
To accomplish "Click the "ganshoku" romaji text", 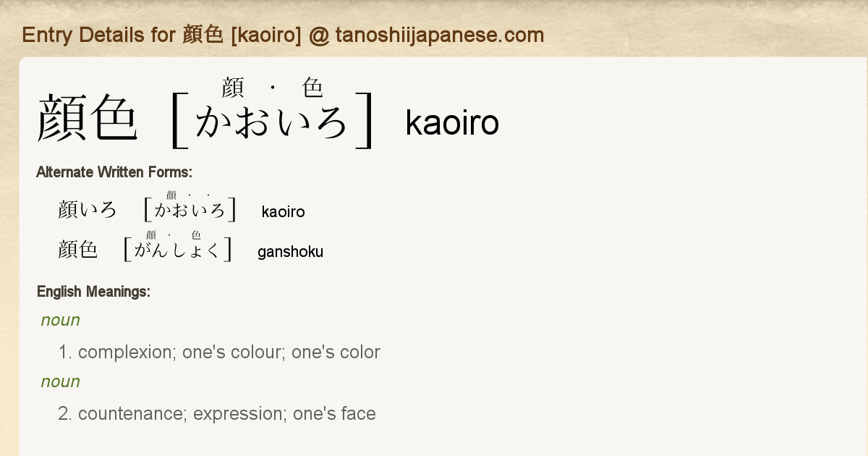I will tap(290, 252).
